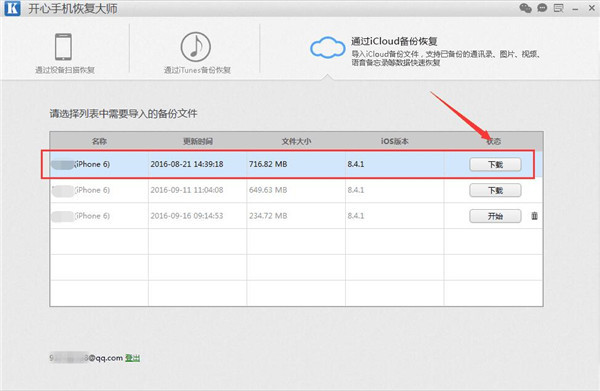The image size is (600, 391).
Task: Sort by the 名称 column header
Action: tap(99, 141)
